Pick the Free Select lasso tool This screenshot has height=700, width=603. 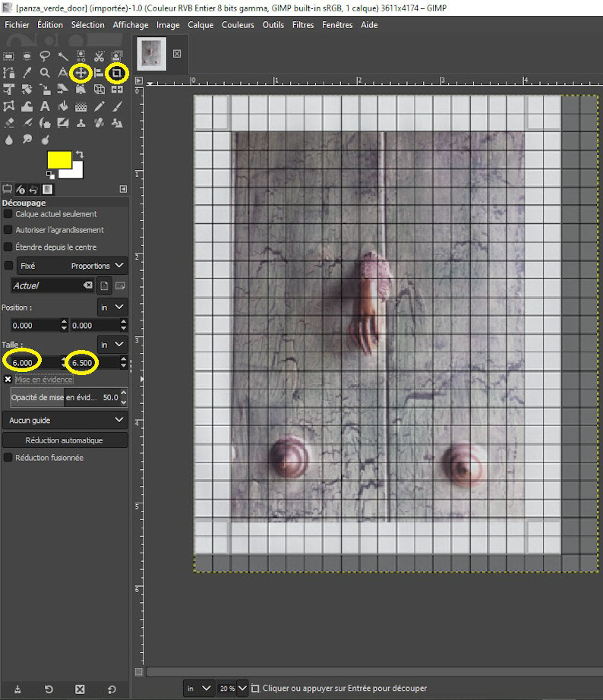tap(45, 56)
